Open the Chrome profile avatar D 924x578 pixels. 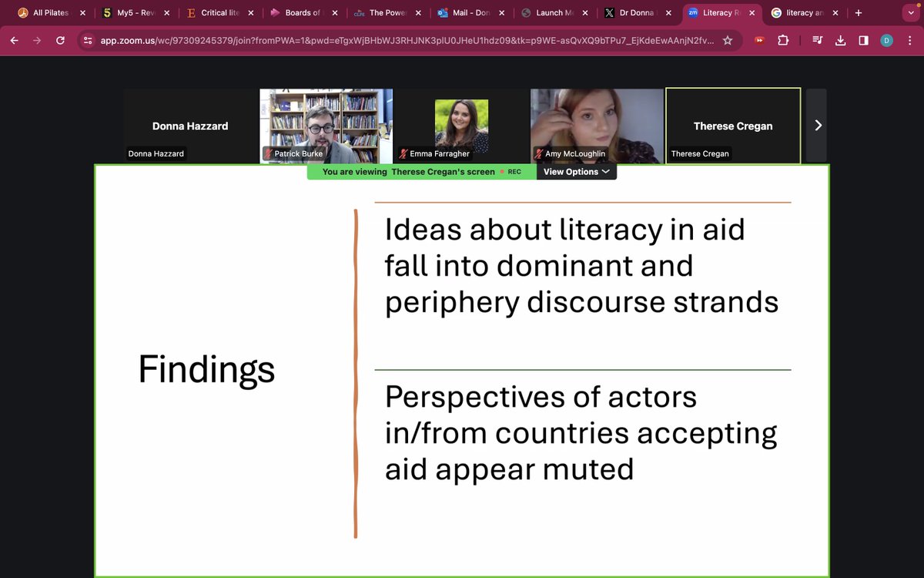pos(886,40)
